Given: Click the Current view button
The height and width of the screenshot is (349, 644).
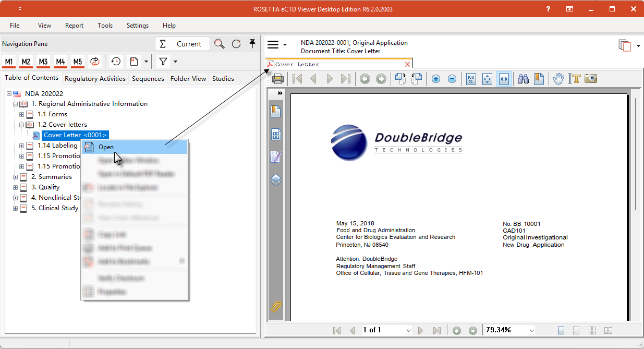Looking at the screenshot, I should click(x=183, y=44).
